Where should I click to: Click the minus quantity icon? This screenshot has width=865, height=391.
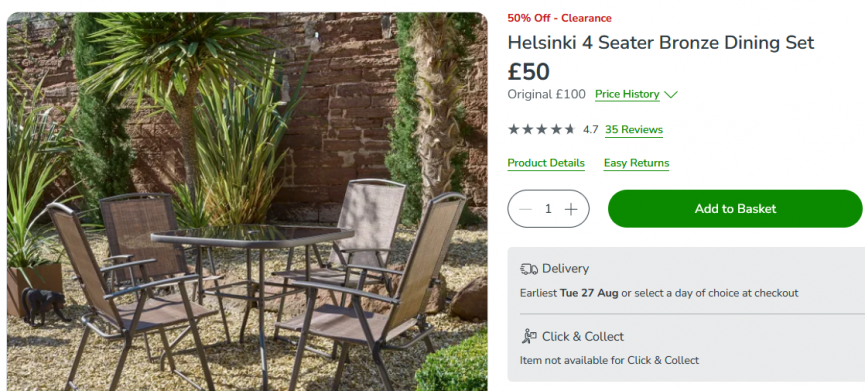(x=525, y=209)
